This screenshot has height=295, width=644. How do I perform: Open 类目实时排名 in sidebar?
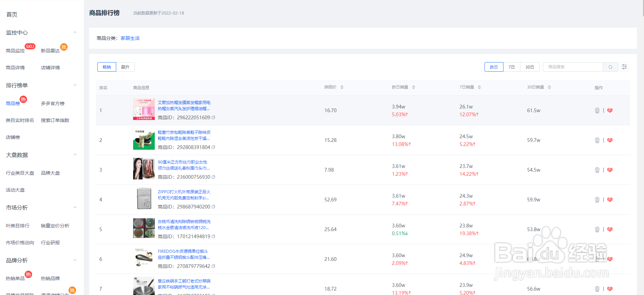[20, 120]
